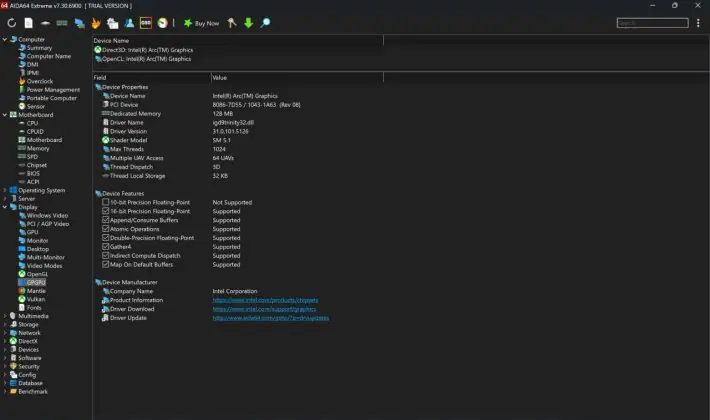
Task: Toggle Append/Consume Buffers checkbox
Action: point(106,220)
